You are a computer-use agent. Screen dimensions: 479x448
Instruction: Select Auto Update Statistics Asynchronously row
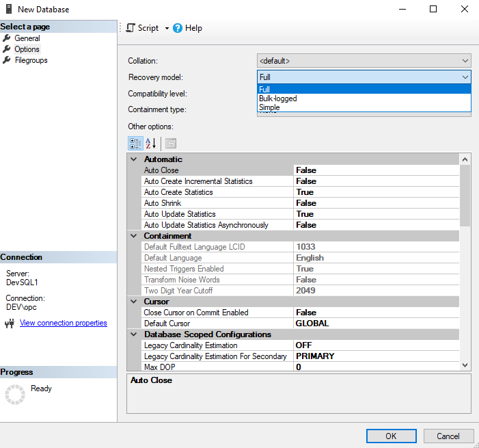point(300,225)
